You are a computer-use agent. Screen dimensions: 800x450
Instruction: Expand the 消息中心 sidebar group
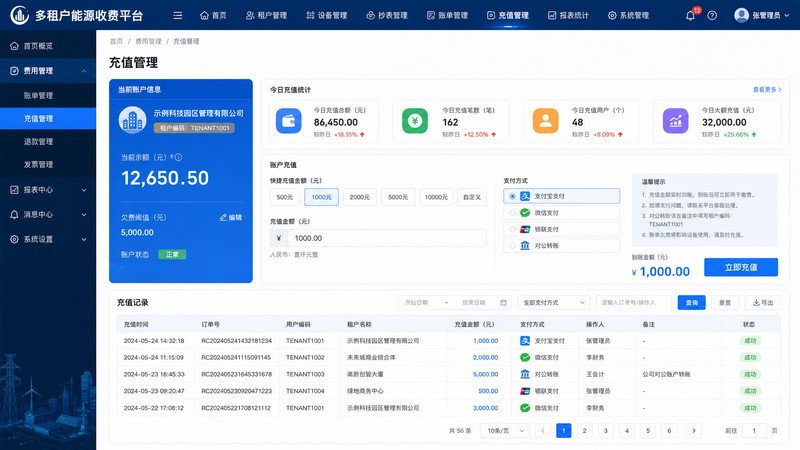48,214
